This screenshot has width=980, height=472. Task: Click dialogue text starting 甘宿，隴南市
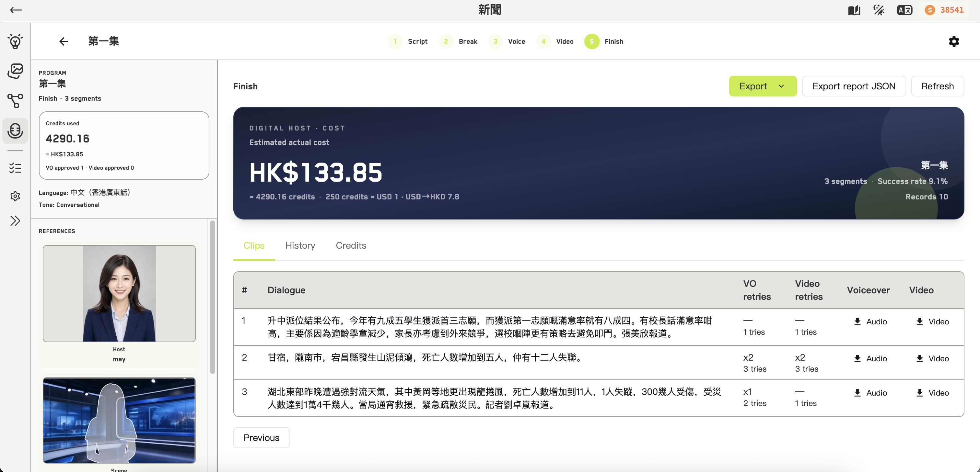(425, 358)
